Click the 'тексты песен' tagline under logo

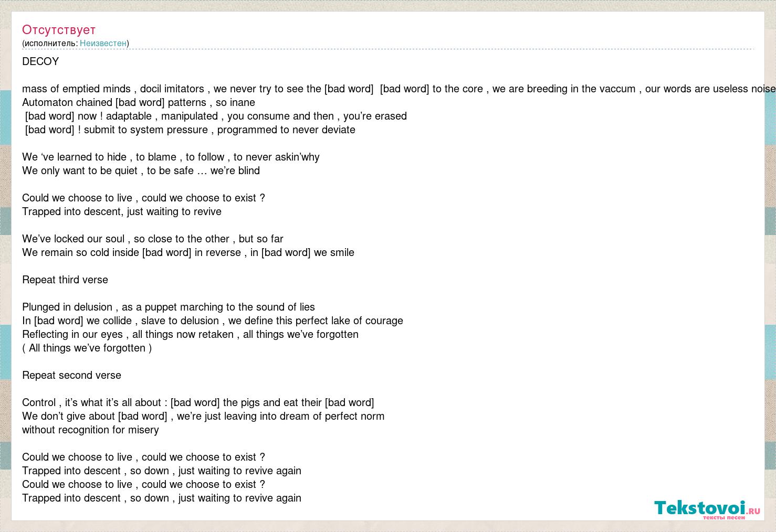click(723, 518)
